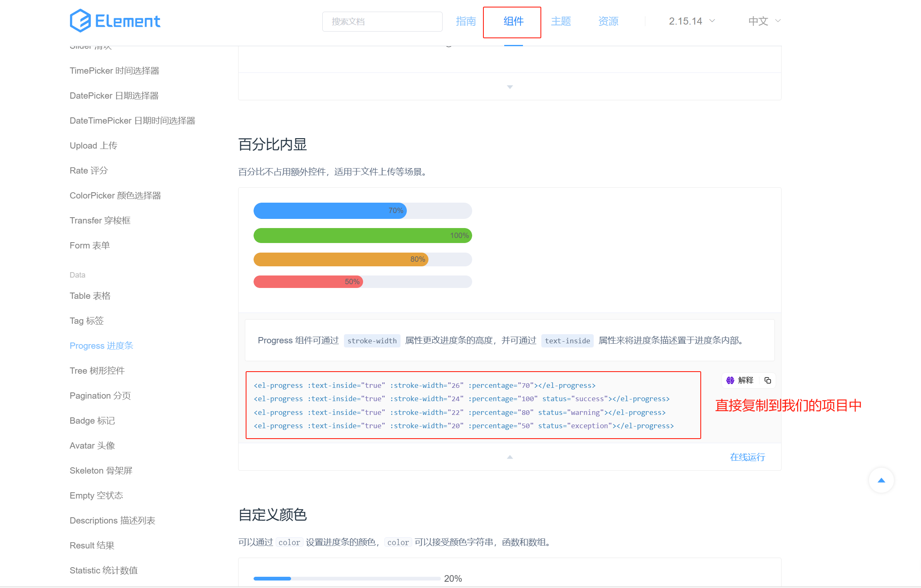Switch to the 指南 tab
Image resolution: width=921 pixels, height=588 pixels.
(465, 22)
